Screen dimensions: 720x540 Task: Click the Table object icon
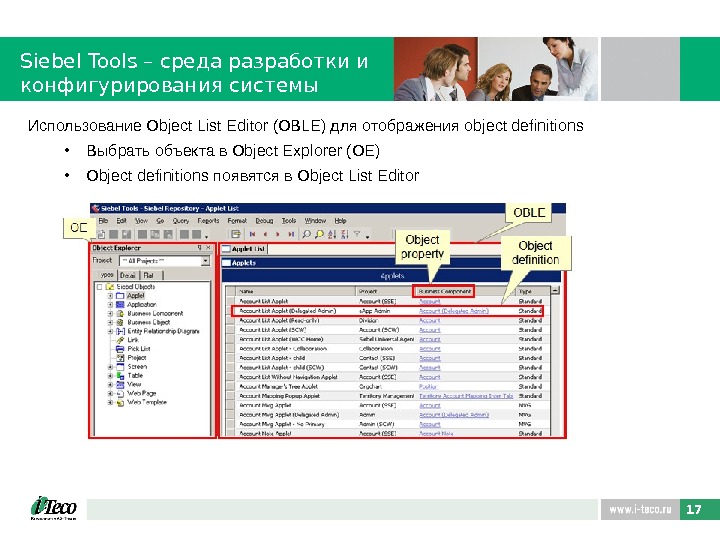tap(120, 376)
